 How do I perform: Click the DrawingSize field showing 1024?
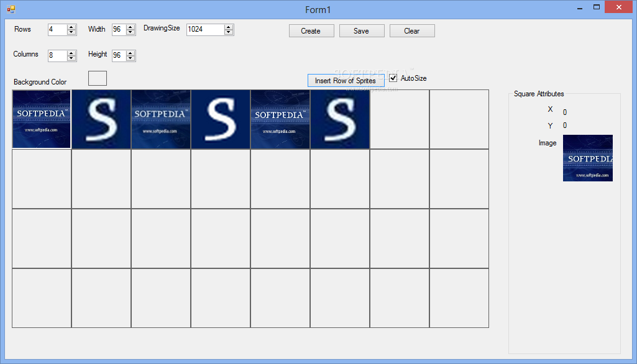pyautogui.click(x=205, y=30)
